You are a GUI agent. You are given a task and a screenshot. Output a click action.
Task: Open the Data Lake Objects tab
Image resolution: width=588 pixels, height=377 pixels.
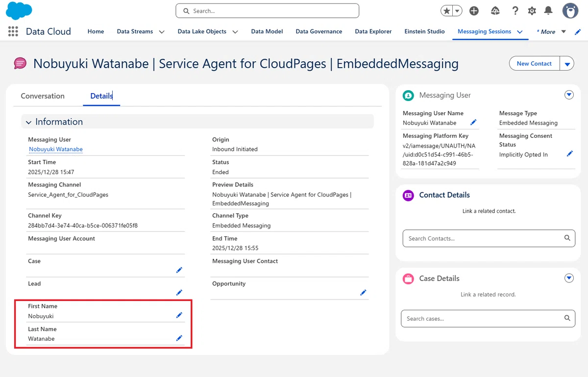click(202, 31)
